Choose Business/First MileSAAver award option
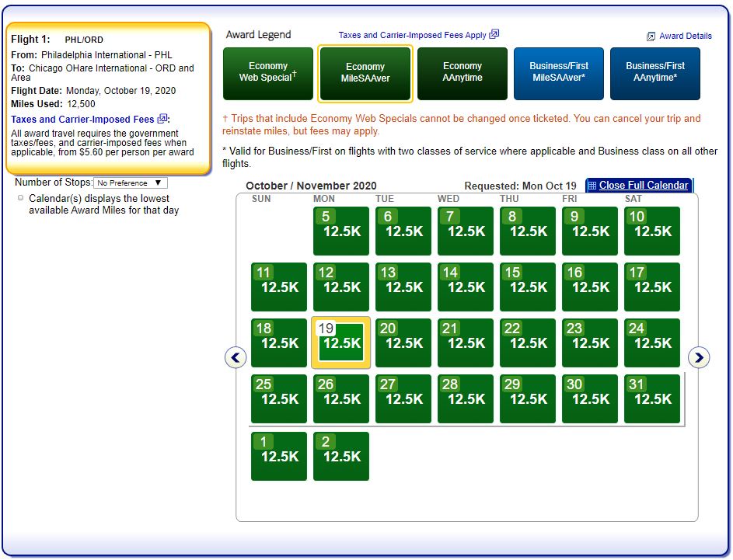 [x=559, y=73]
